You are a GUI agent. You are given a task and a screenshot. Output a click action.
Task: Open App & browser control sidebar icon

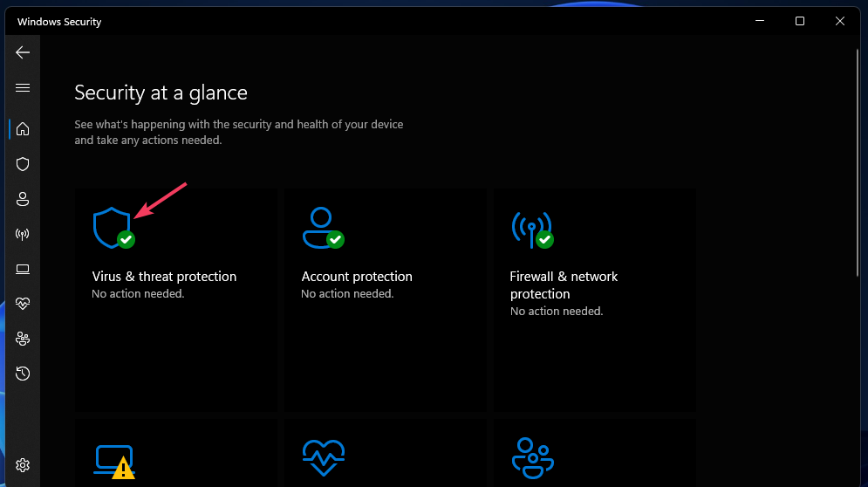[x=23, y=270]
